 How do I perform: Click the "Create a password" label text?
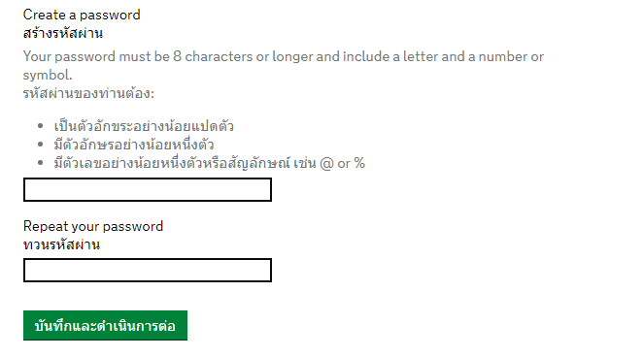tap(82, 15)
